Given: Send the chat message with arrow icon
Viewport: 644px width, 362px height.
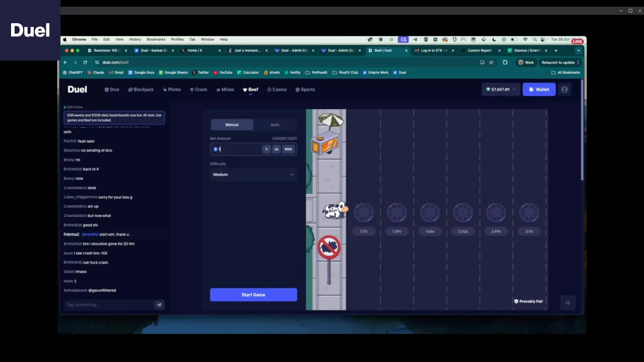Looking at the screenshot, I should point(159,305).
